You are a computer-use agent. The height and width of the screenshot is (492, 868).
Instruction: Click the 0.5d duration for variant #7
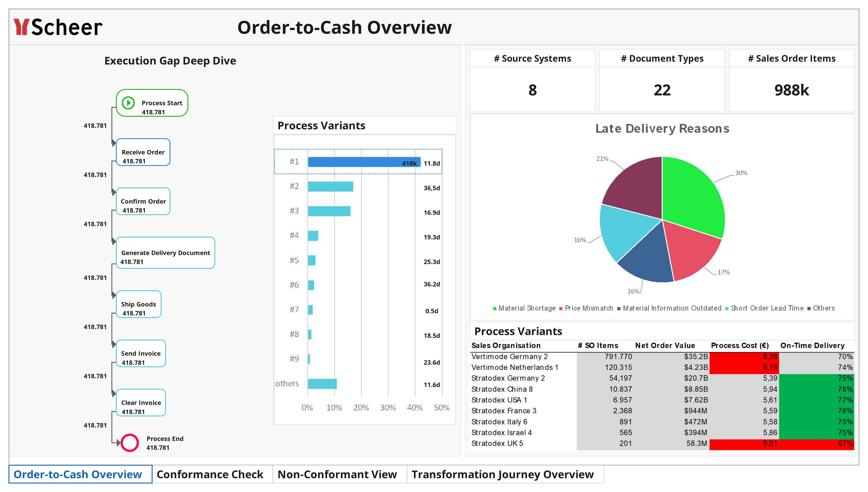tap(432, 311)
